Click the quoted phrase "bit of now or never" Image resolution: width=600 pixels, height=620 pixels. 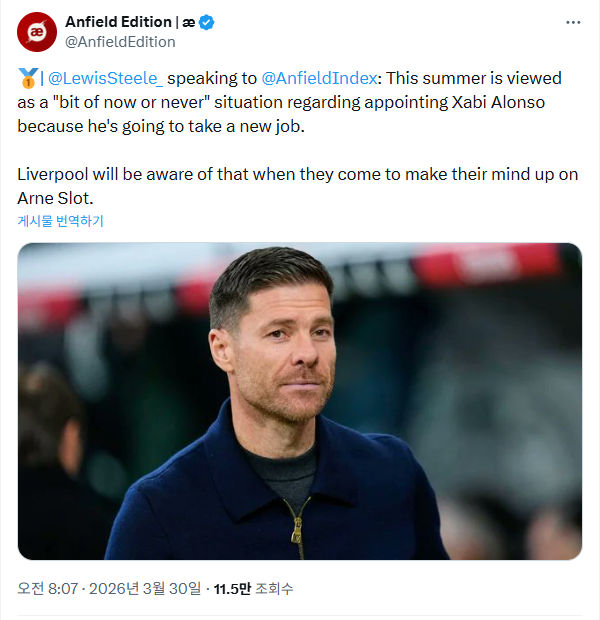tap(122, 102)
